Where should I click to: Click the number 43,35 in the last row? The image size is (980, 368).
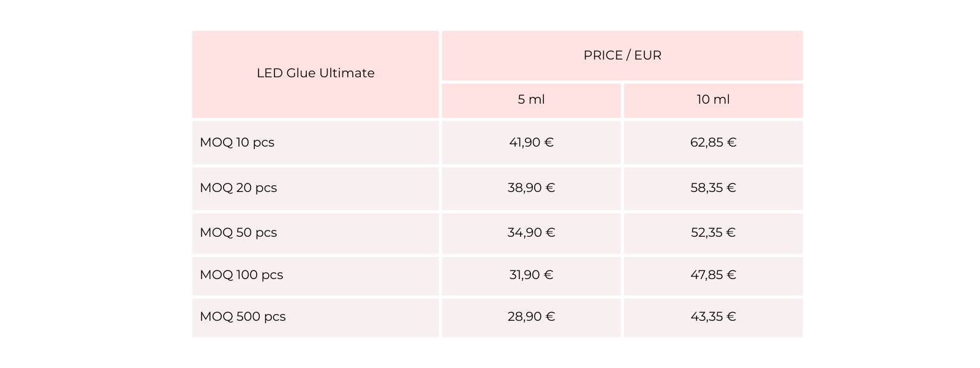click(x=707, y=316)
